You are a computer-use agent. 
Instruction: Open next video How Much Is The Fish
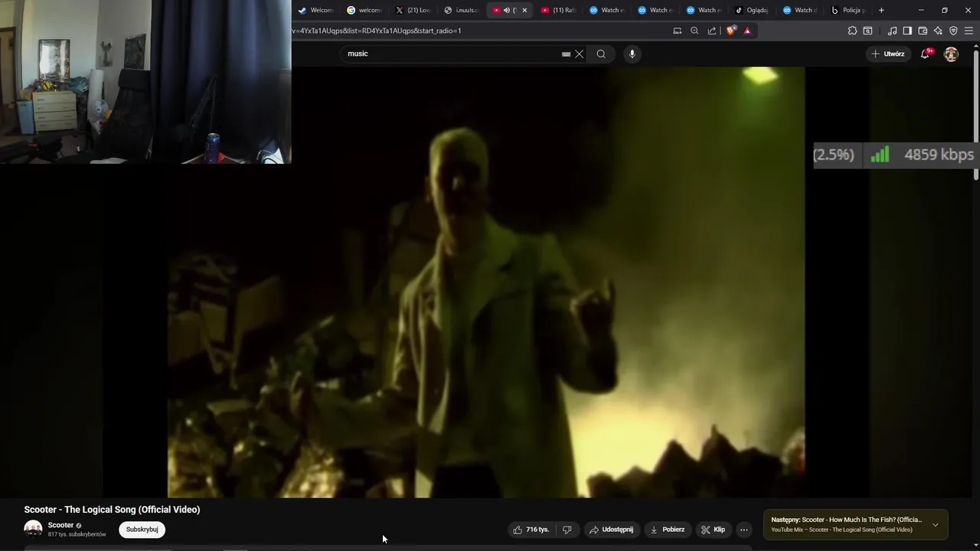click(x=846, y=520)
